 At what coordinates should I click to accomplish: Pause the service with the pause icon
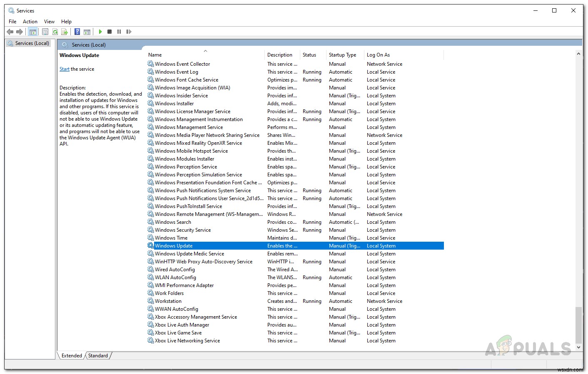119,32
